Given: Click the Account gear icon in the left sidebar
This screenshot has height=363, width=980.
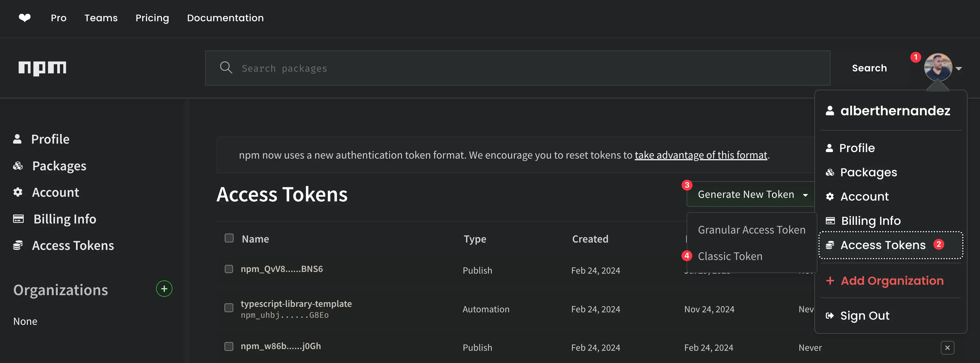Looking at the screenshot, I should 18,192.
